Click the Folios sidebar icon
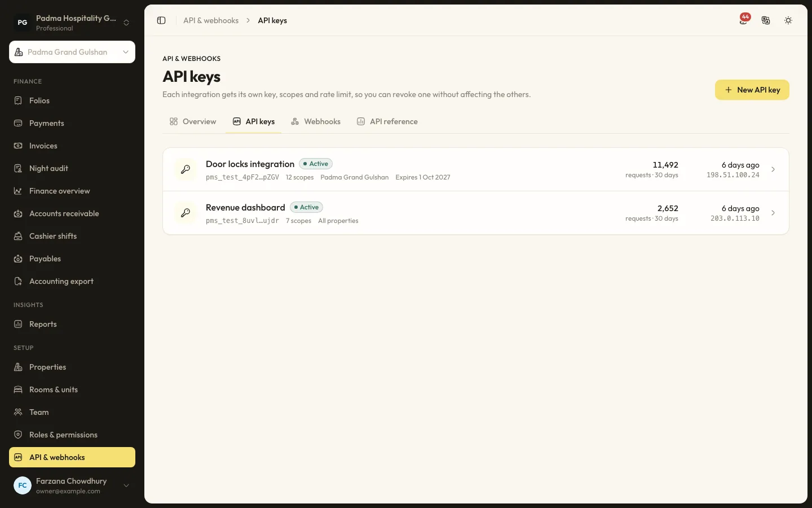Screen dimensions: 812x508 (18, 100)
